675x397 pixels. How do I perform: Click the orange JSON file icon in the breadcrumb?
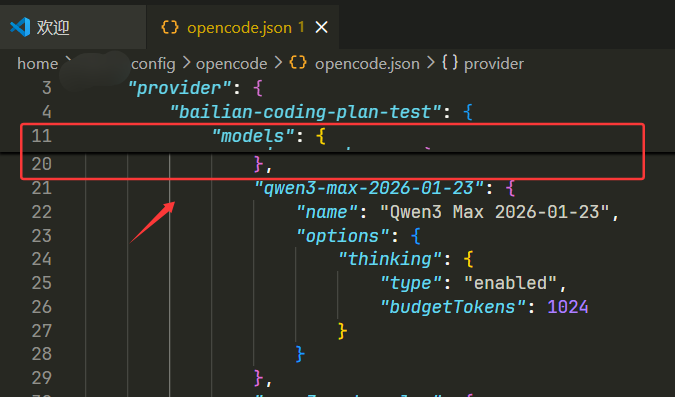pos(298,62)
